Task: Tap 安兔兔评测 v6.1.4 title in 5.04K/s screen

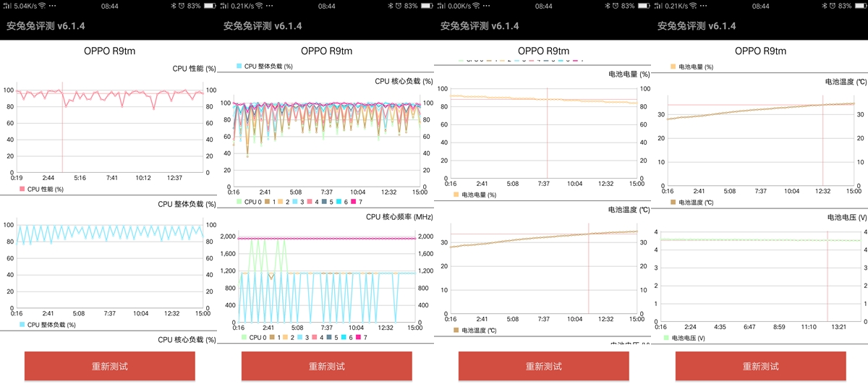Action: pyautogui.click(x=46, y=26)
